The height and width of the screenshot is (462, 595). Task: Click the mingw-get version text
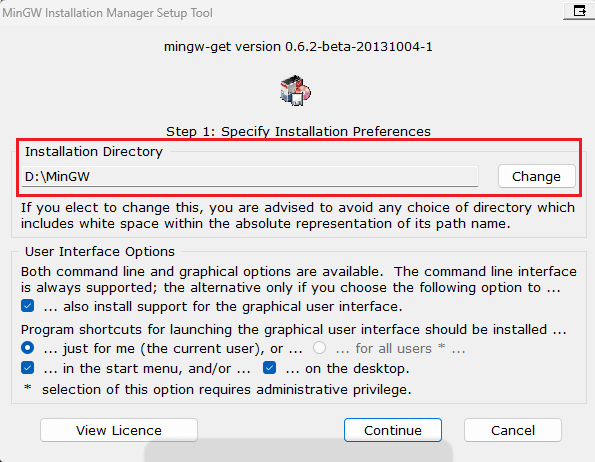[298, 47]
